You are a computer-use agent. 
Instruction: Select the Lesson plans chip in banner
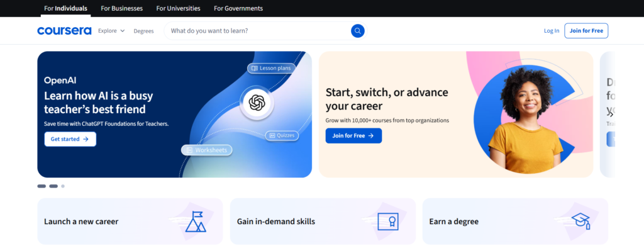pos(271,68)
